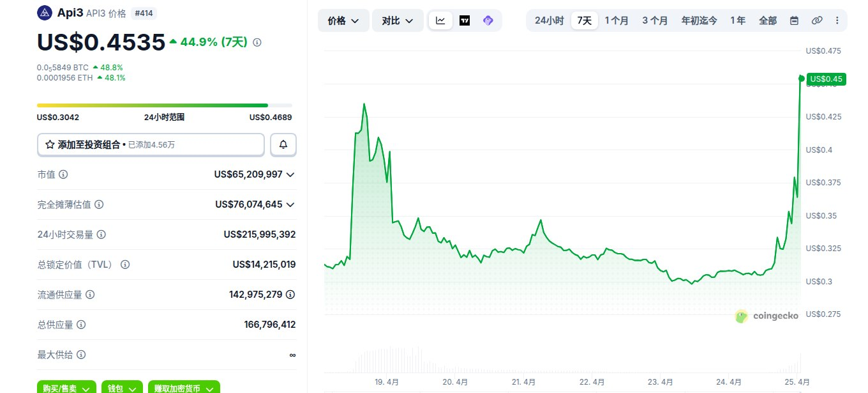
Task: Open info icon next to 24小时交易量
Action: pyautogui.click(x=101, y=235)
